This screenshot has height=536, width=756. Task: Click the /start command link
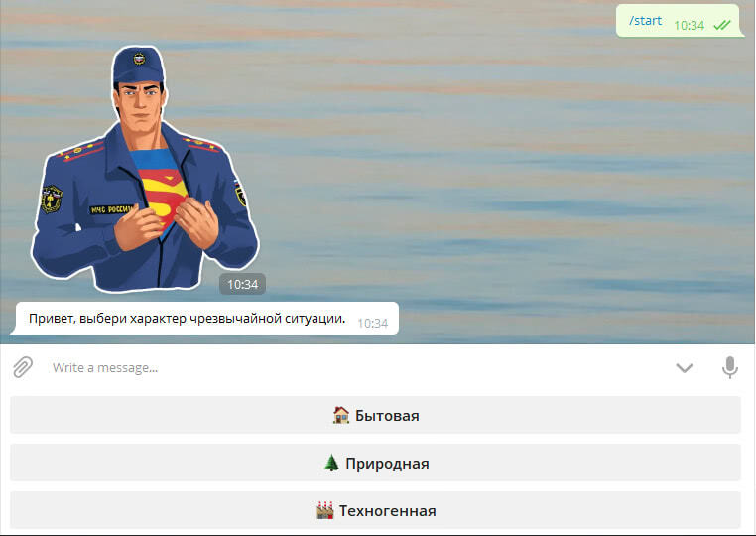click(645, 21)
